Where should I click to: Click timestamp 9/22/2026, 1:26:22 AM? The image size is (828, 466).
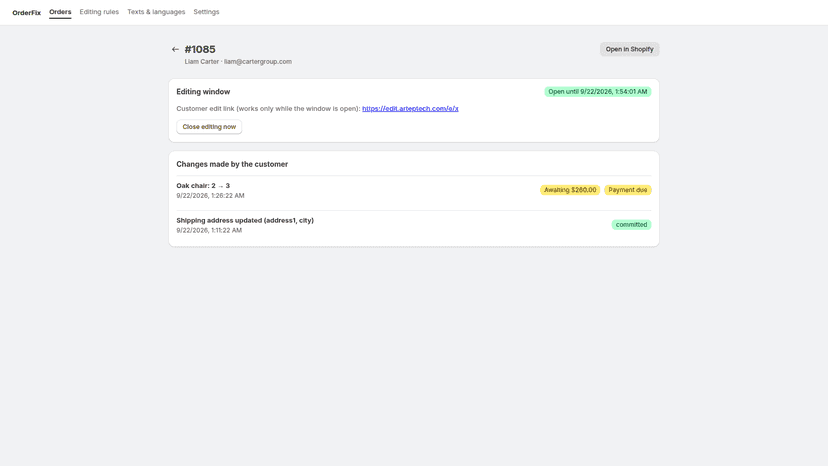pyautogui.click(x=210, y=195)
